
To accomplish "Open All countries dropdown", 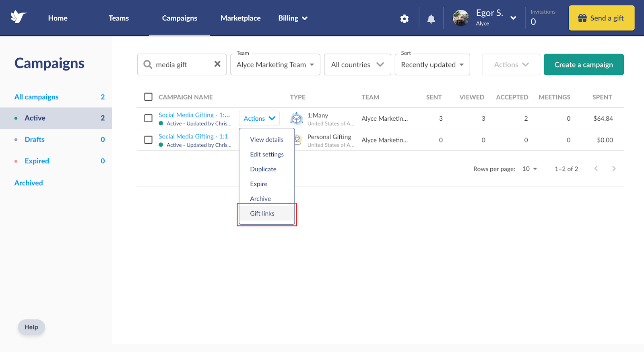I will pos(357,64).
